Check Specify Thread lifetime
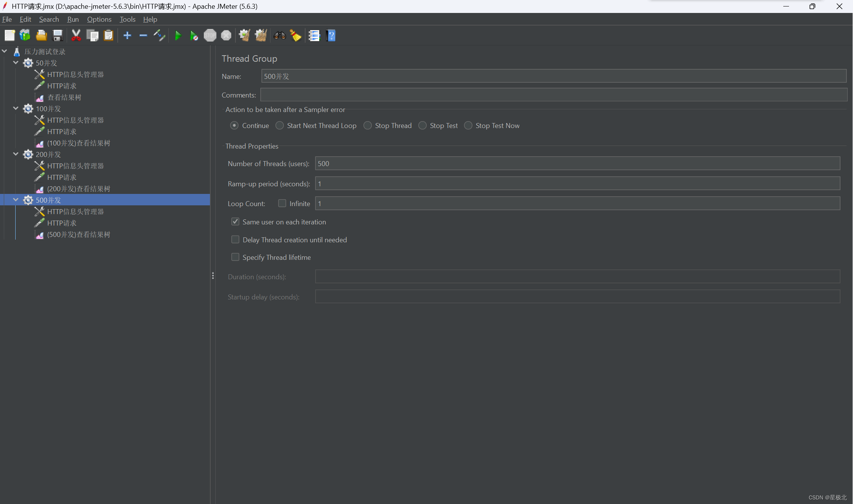 [x=235, y=257]
